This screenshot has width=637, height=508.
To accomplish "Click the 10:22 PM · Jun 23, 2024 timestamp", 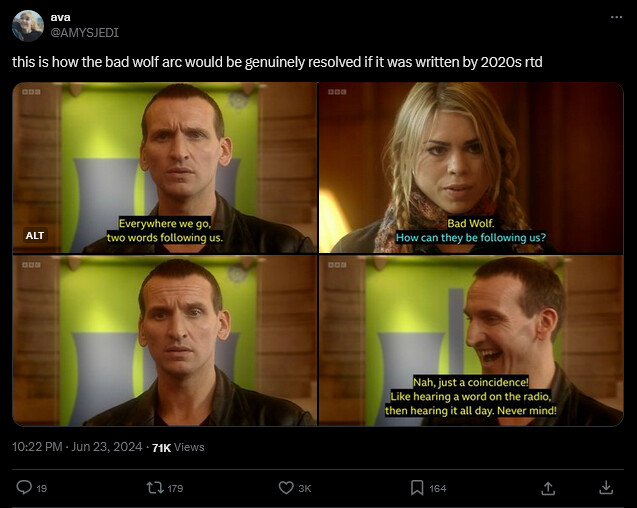I will 77,447.
